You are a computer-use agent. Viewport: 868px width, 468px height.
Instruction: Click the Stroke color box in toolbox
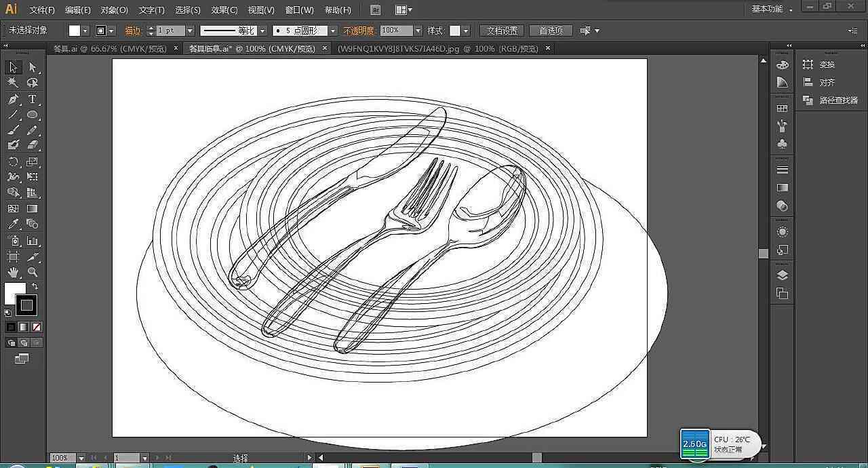click(26, 305)
